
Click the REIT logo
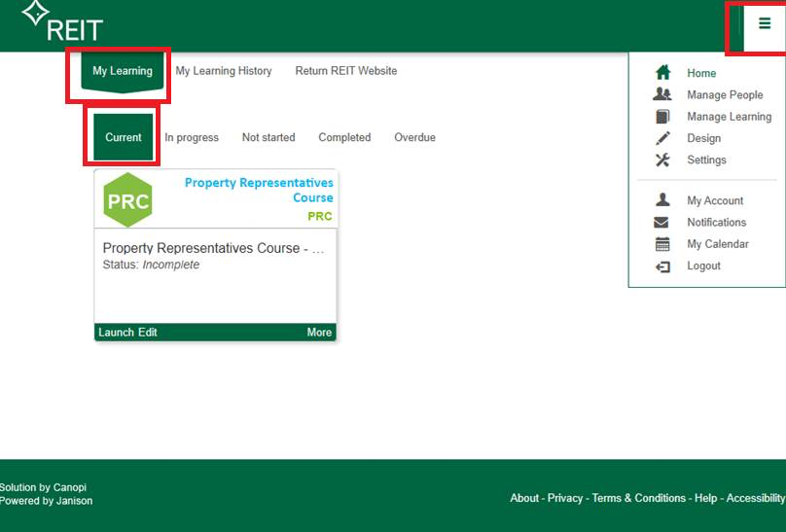tap(62, 21)
